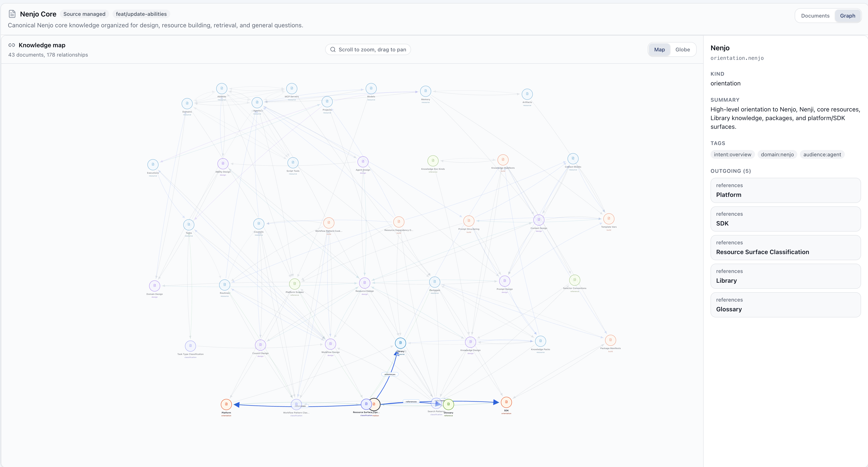Open the Library outgoing reference card
The width and height of the screenshot is (868, 467).
(x=785, y=276)
